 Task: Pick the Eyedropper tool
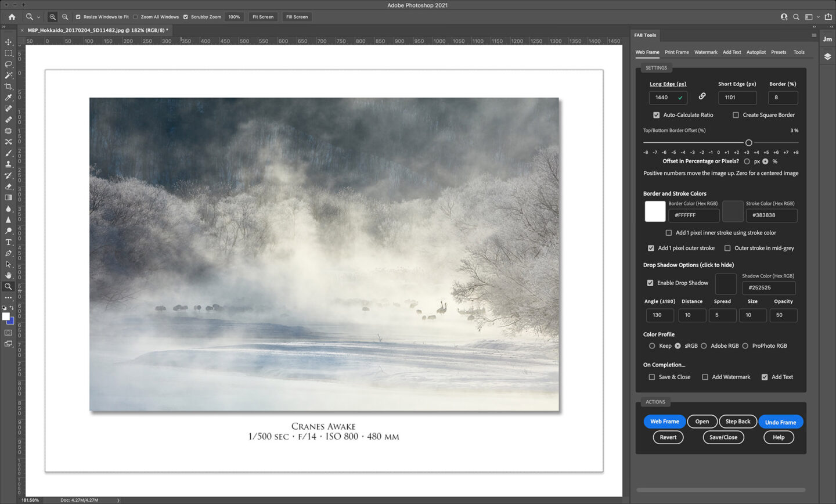click(8, 98)
